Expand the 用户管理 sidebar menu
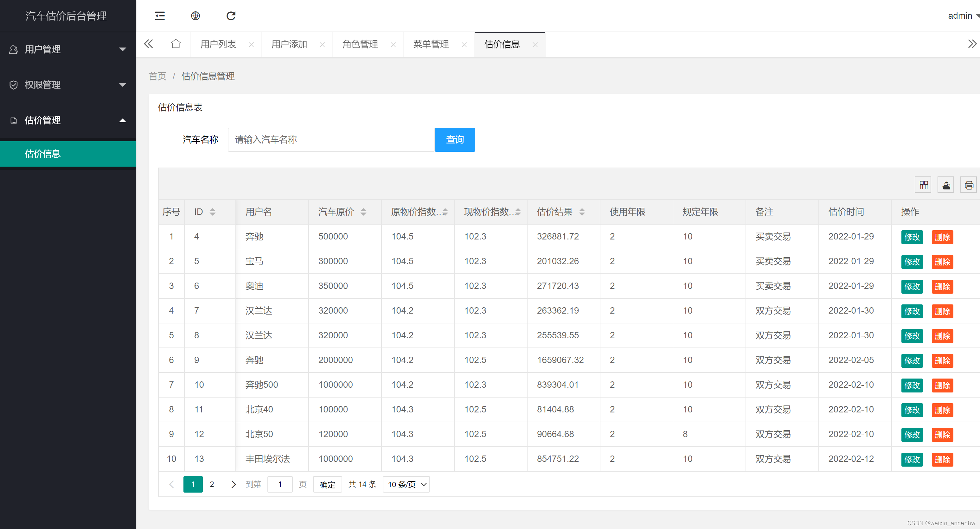This screenshot has width=980, height=529. click(x=68, y=49)
